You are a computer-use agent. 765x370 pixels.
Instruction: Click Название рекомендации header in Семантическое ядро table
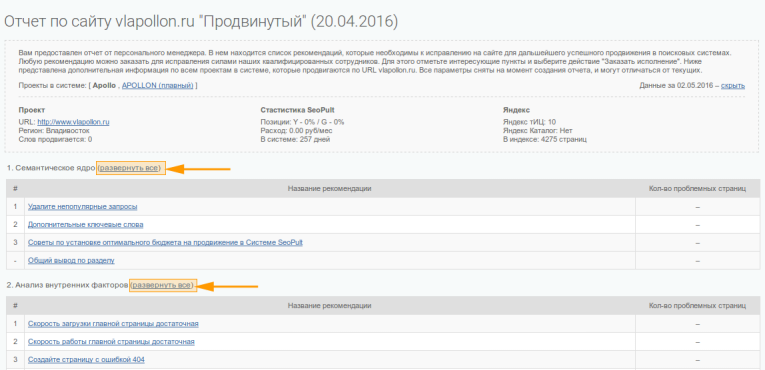pyautogui.click(x=330, y=188)
